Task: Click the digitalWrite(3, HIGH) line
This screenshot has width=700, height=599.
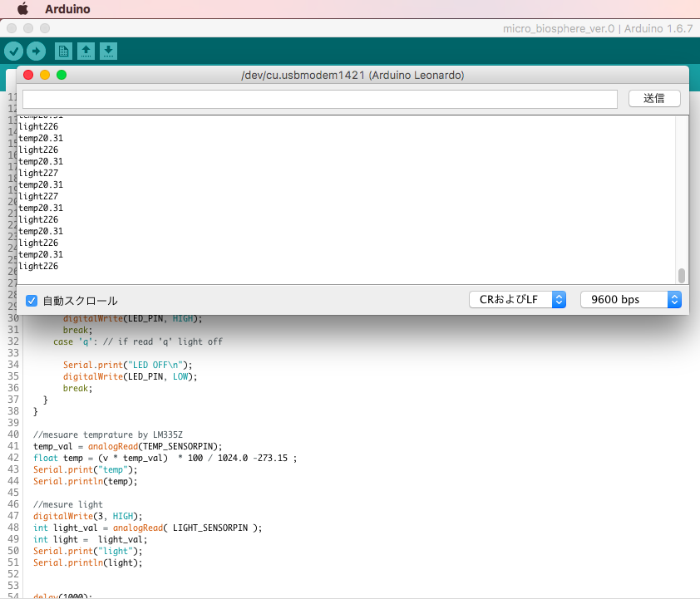Action: (88, 516)
